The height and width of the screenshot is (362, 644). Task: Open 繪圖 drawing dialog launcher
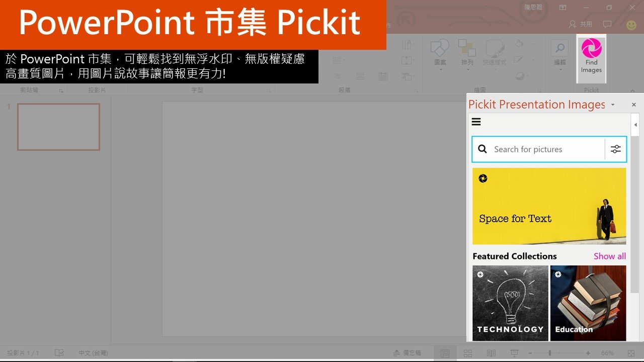click(540, 90)
